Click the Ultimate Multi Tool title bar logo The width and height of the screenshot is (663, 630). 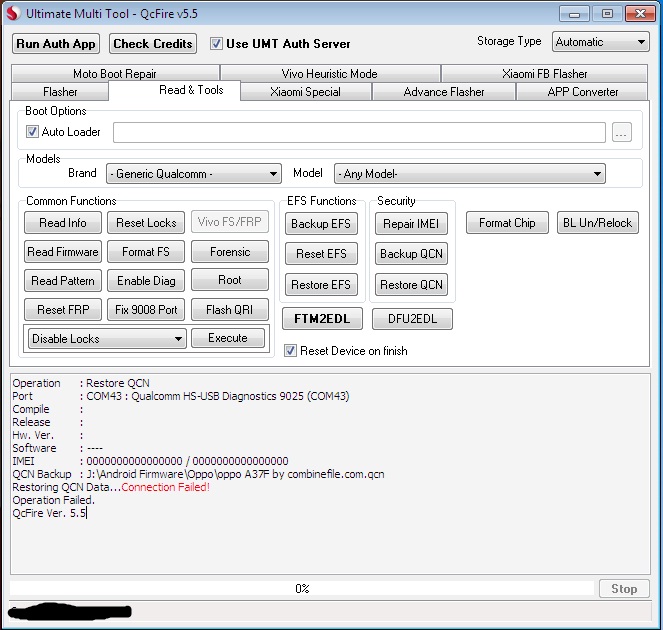click(13, 14)
